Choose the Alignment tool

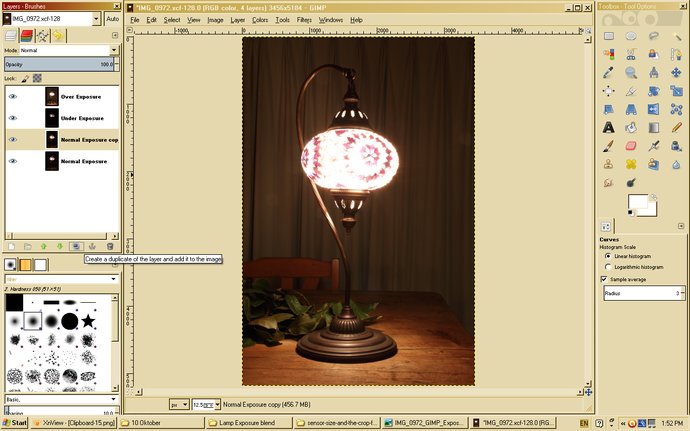coord(609,91)
